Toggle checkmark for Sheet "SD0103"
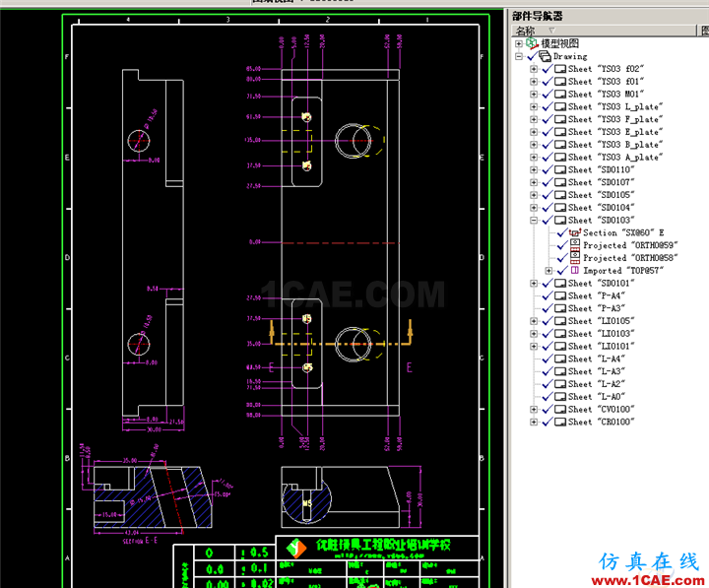This screenshot has height=588, width=709. pyautogui.click(x=548, y=221)
